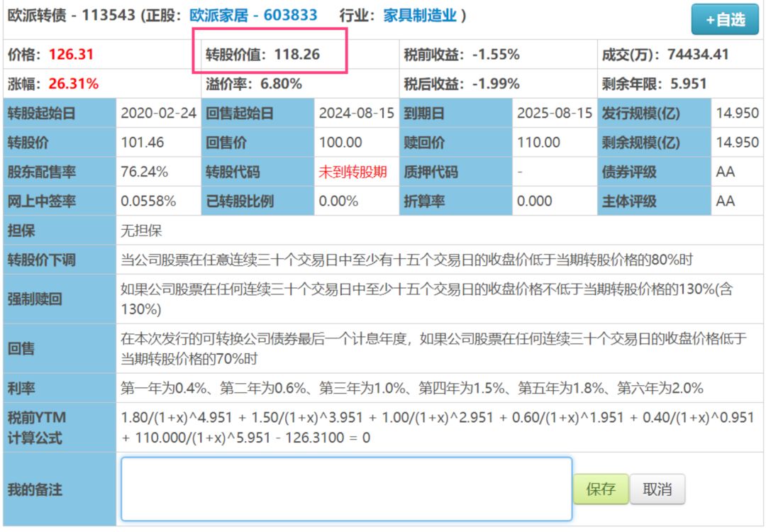Viewport: 766px width, 532px height.
Task: Click the 质押代码 header cell
Action: (x=456, y=172)
